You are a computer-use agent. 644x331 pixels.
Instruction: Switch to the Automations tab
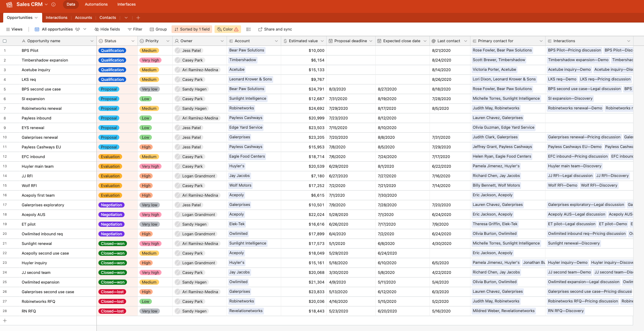(x=96, y=4)
